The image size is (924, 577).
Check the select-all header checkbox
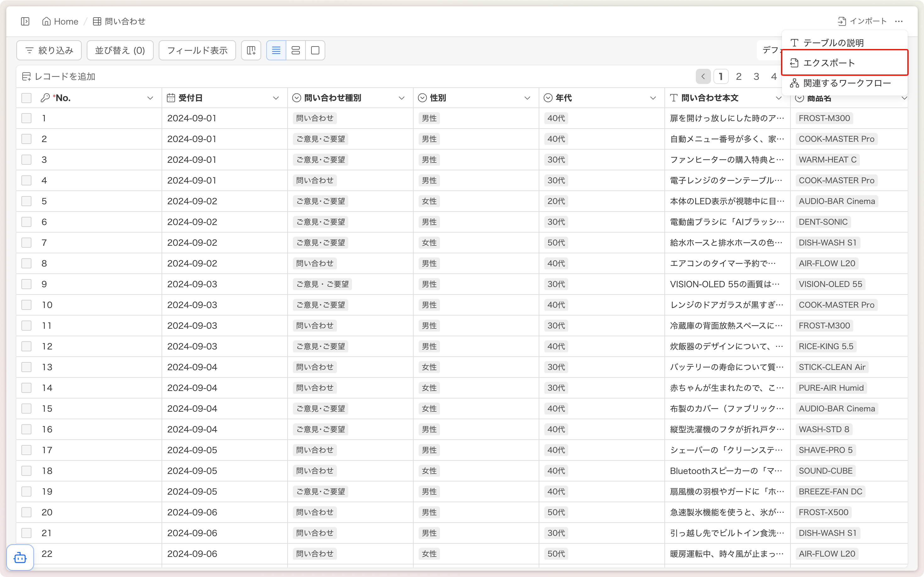[x=26, y=98]
